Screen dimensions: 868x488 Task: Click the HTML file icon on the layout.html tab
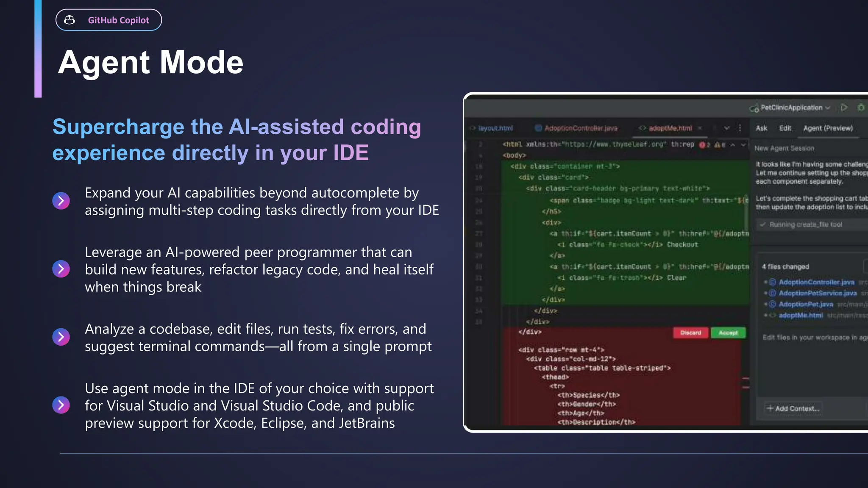[x=472, y=128]
